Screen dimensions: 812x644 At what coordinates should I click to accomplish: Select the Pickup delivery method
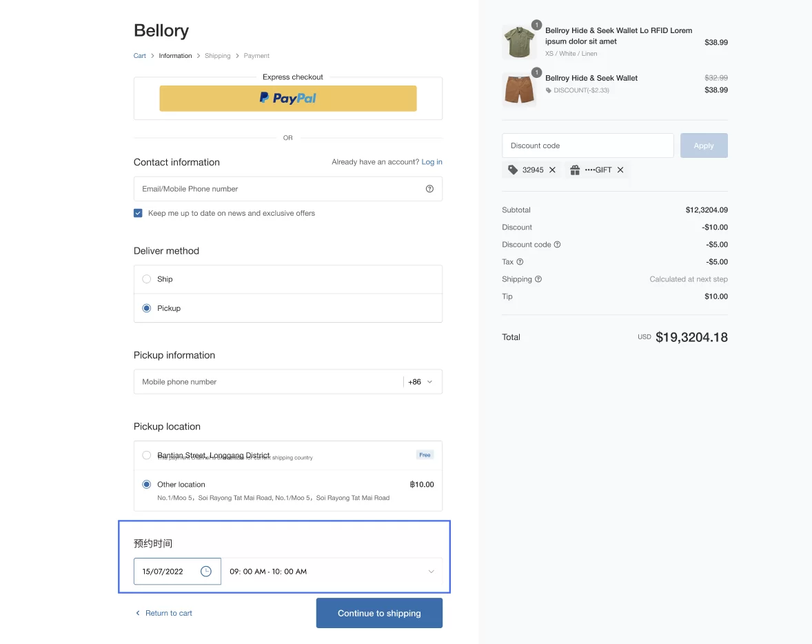pos(147,308)
